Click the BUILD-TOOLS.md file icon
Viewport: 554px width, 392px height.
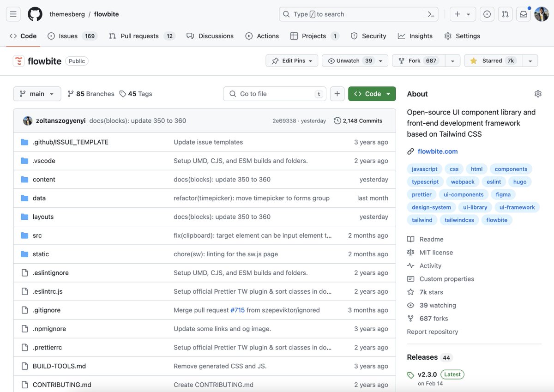(x=24, y=366)
